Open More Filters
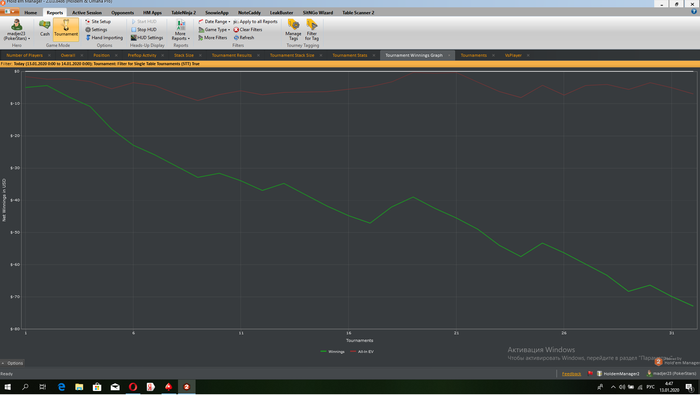This screenshot has width=700, height=395. 212,37
